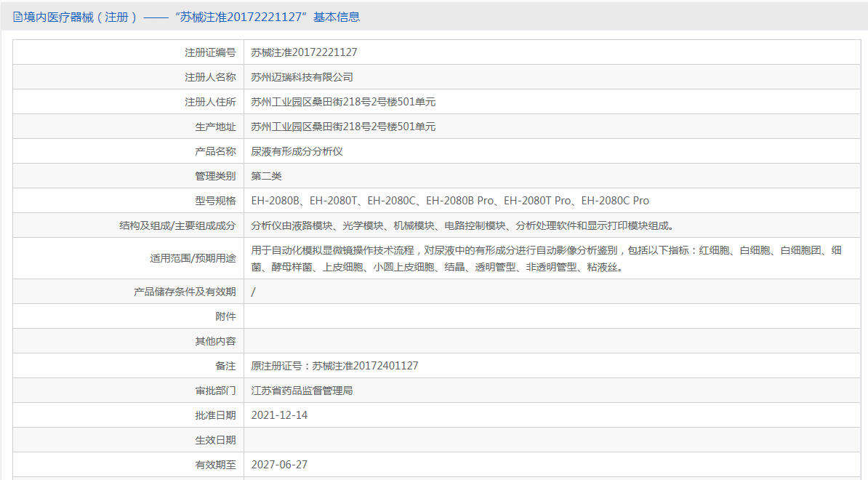The width and height of the screenshot is (868, 480).
Task: Click the label '其他内容'
Action: coord(214,342)
